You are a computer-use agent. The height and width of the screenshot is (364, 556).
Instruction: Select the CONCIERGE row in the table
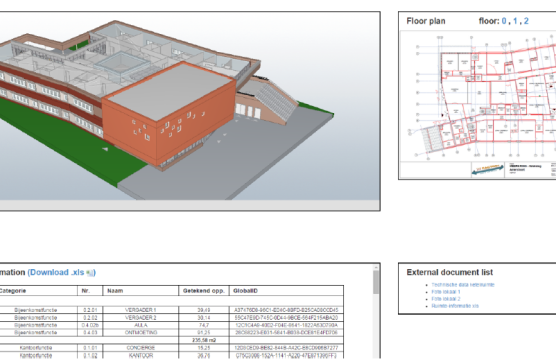coord(171,348)
